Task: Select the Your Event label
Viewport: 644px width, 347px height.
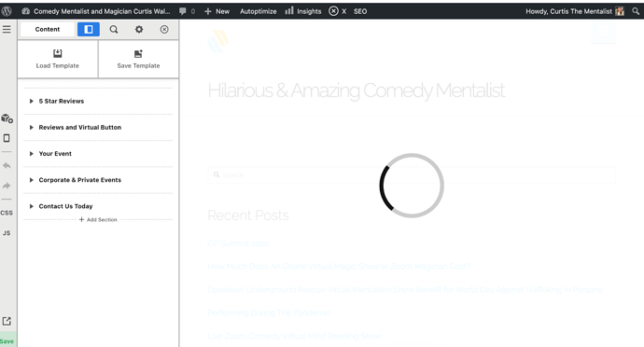Action: 55,154
